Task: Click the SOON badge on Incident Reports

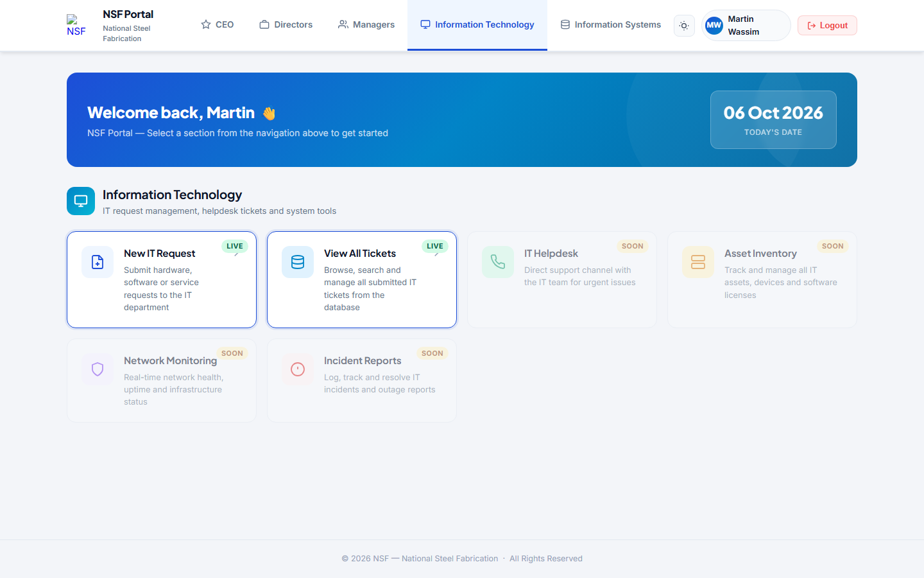Action: pyautogui.click(x=432, y=353)
